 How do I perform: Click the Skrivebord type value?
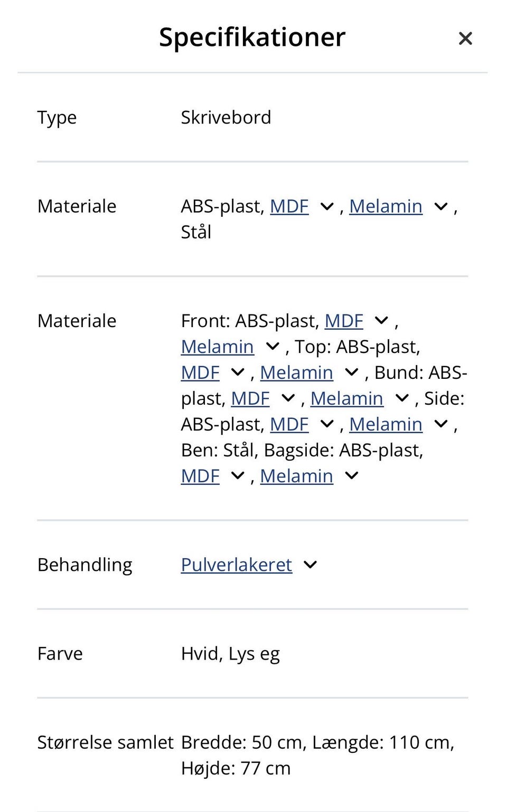coord(226,117)
